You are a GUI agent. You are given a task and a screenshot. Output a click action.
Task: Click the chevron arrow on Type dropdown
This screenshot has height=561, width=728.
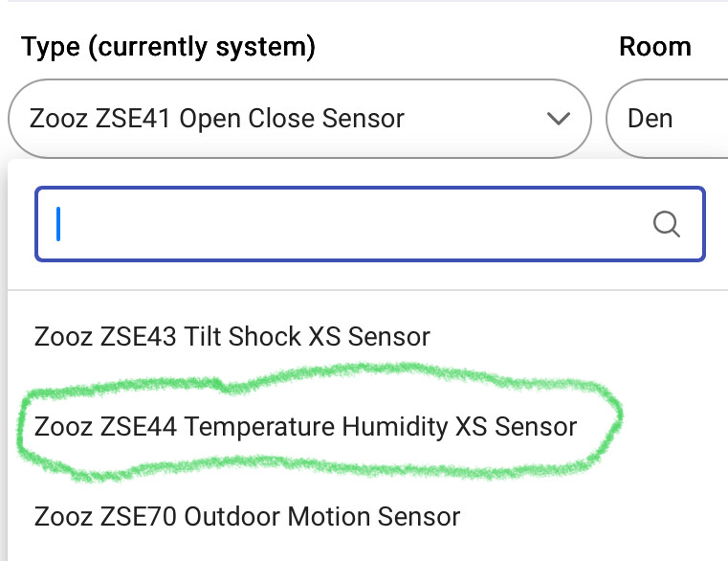558,119
